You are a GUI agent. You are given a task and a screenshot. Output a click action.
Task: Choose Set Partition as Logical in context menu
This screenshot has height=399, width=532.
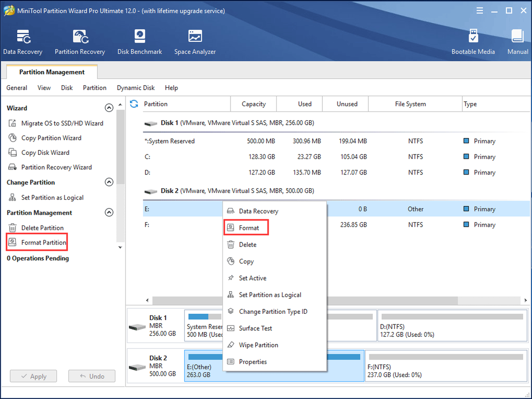pyautogui.click(x=275, y=295)
